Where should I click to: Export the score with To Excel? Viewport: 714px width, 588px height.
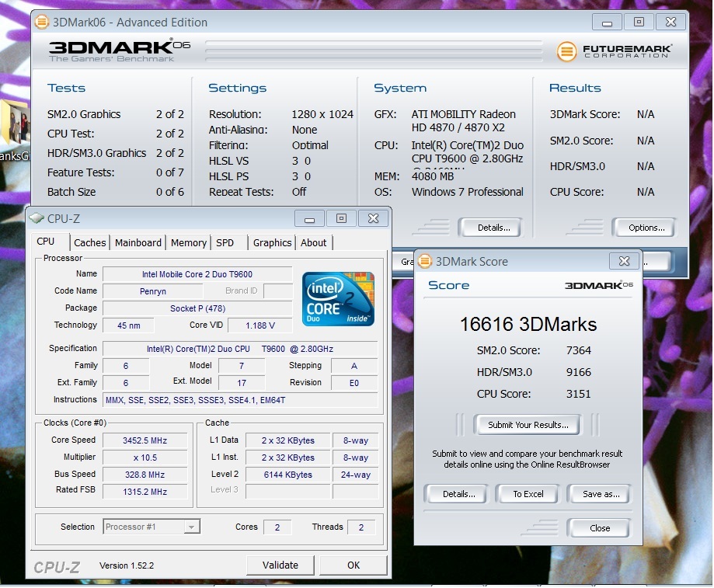point(528,494)
